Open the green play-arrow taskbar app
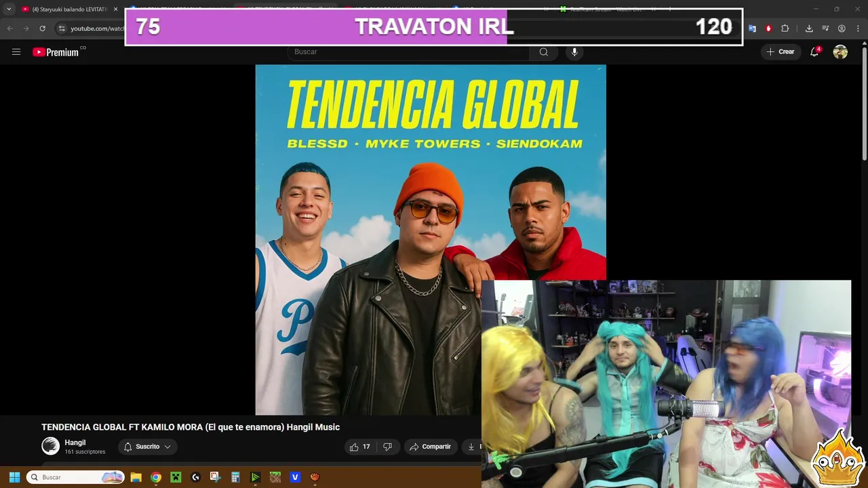This screenshot has width=868, height=488. (255, 477)
